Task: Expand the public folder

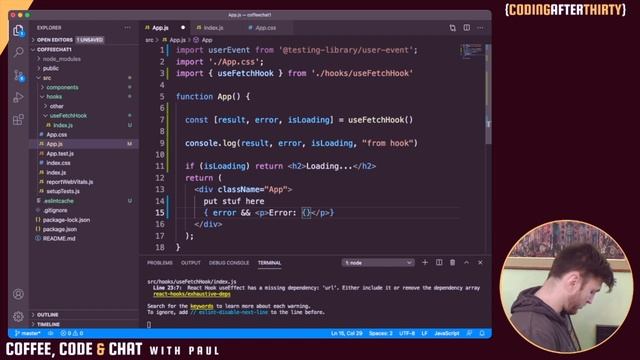Action: [x=51, y=69]
